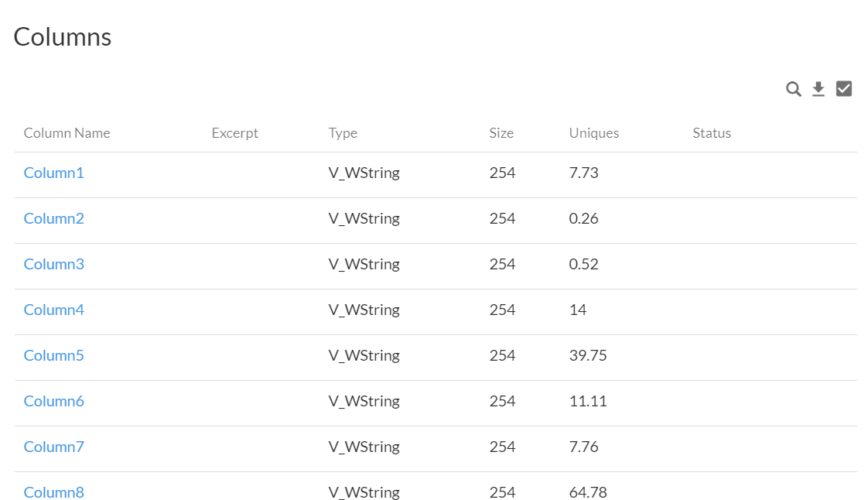Sort the table by the Size header
The width and height of the screenshot is (868, 500).
(501, 132)
